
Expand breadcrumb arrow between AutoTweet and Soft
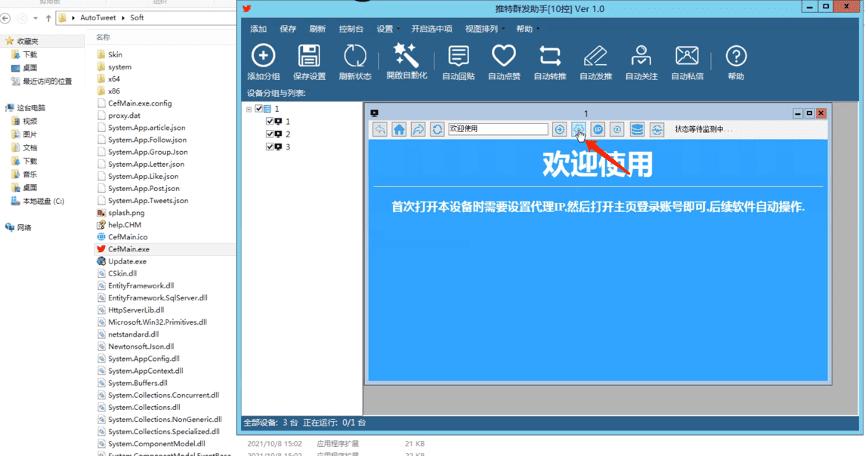pyautogui.click(x=123, y=18)
